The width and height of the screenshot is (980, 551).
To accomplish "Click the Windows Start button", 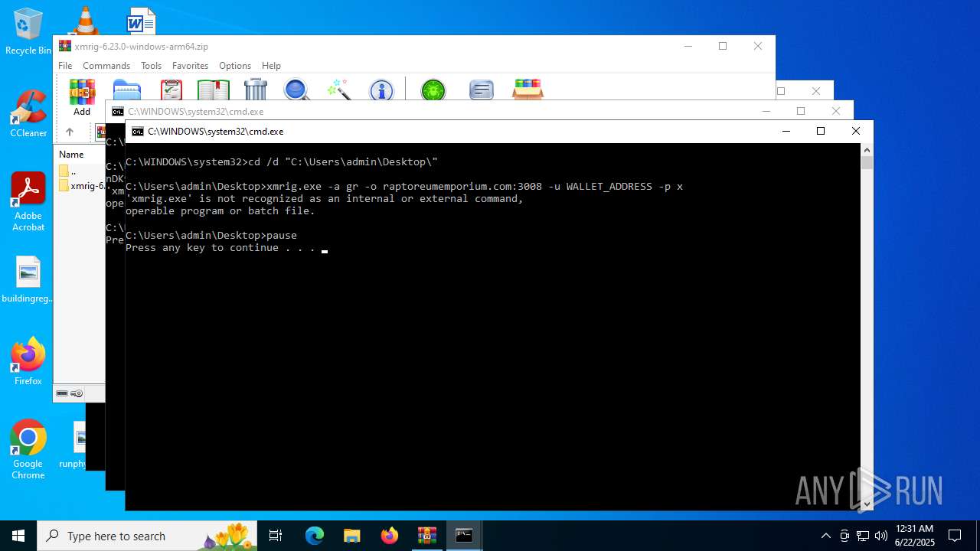I will click(x=18, y=536).
